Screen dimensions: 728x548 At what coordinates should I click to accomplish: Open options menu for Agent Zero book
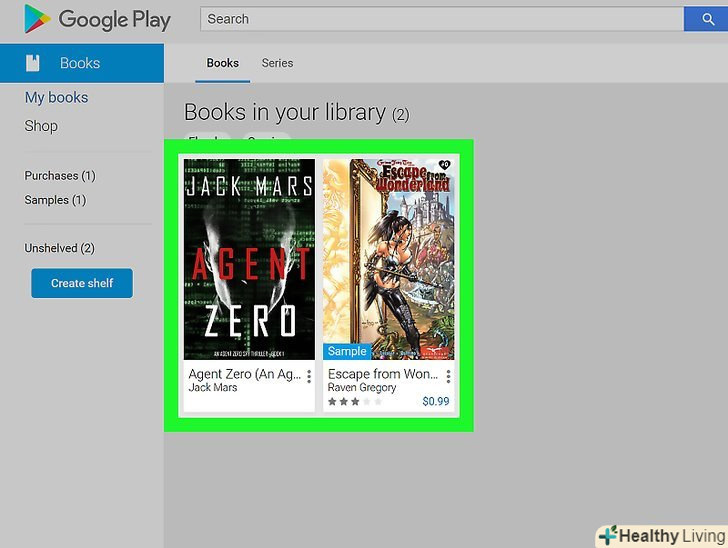click(309, 376)
